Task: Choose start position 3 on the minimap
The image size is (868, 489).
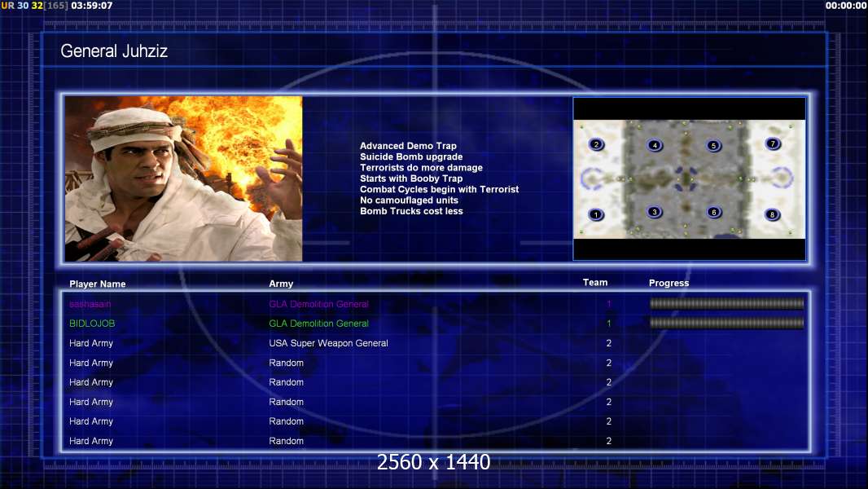Action: click(x=655, y=212)
